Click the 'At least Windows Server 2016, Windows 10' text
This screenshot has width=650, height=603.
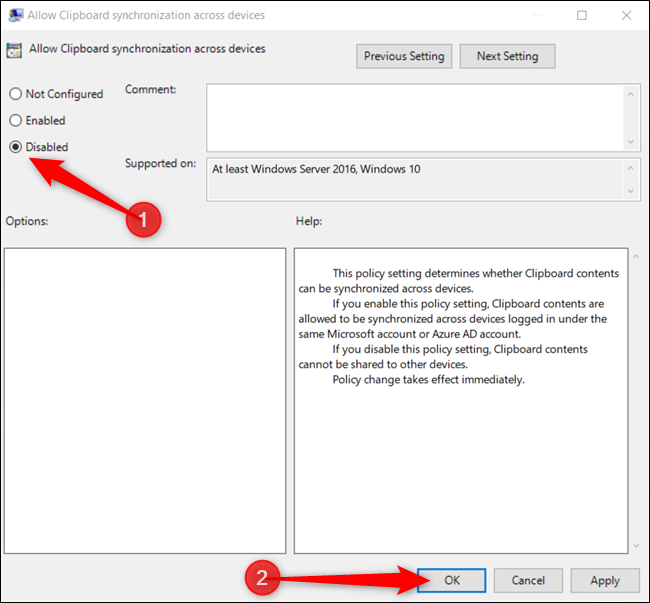click(x=316, y=169)
